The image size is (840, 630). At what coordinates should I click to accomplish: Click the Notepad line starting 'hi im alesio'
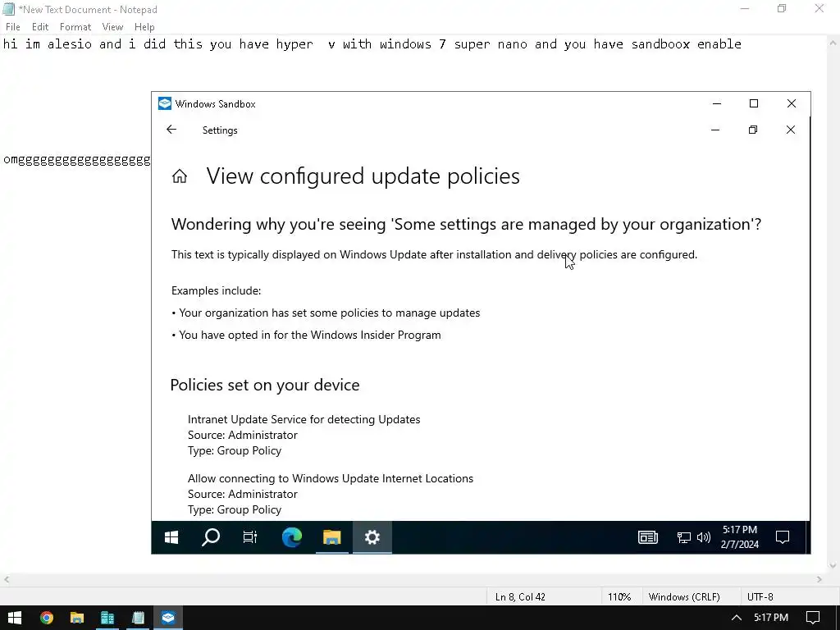click(372, 44)
